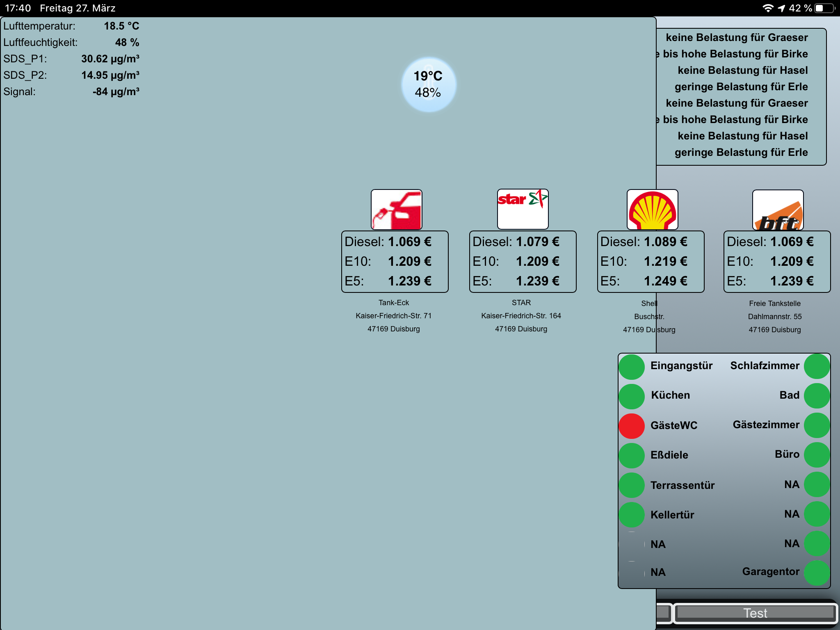Image resolution: width=840 pixels, height=630 pixels.
Task: Tap the 19°C thermometer bubble
Action: point(428,84)
